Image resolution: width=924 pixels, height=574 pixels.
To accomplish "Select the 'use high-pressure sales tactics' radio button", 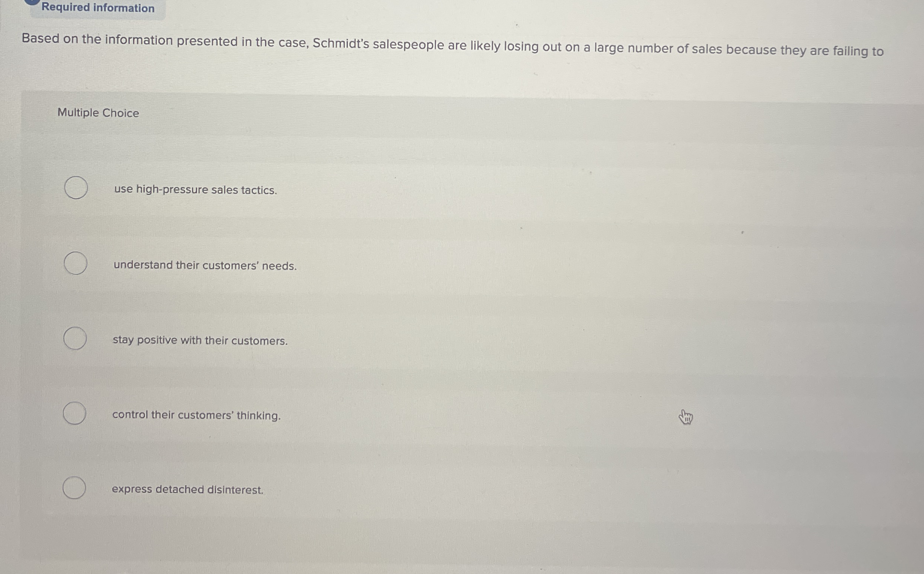I will click(x=76, y=188).
